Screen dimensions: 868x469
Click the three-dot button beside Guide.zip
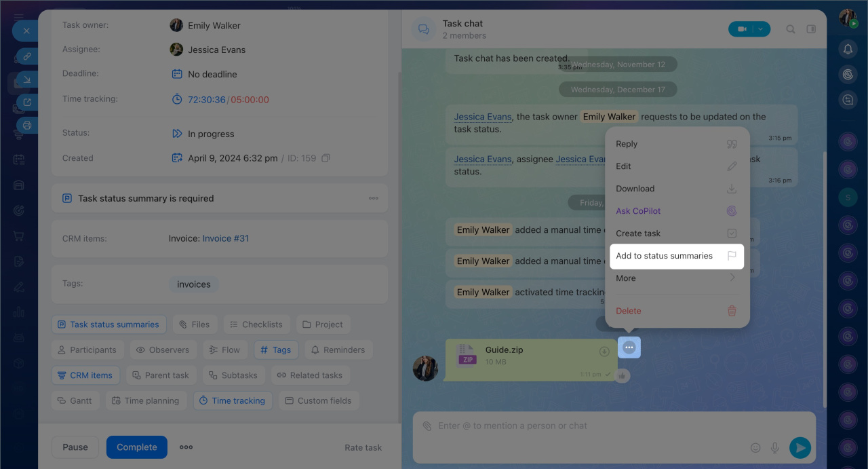coord(629,348)
